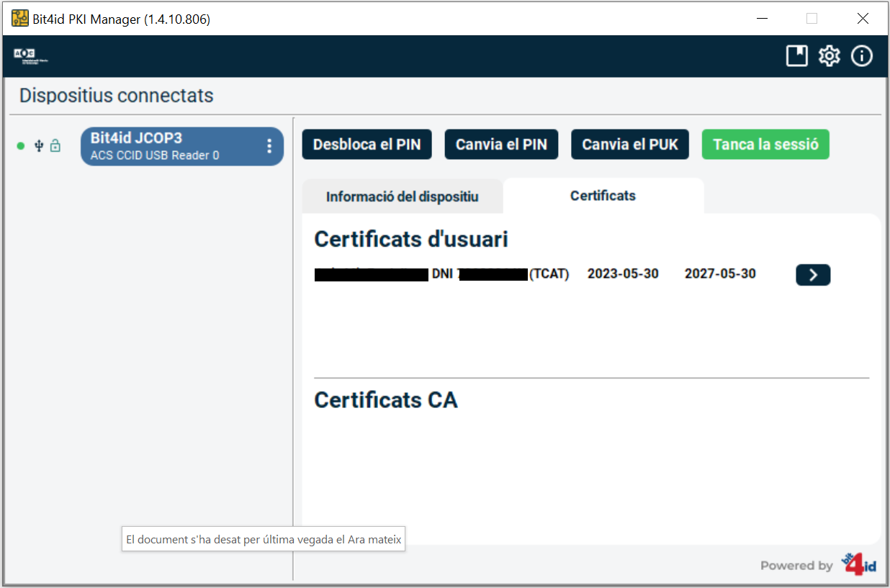Click Desbloca el PIN button
890x588 pixels.
click(367, 145)
